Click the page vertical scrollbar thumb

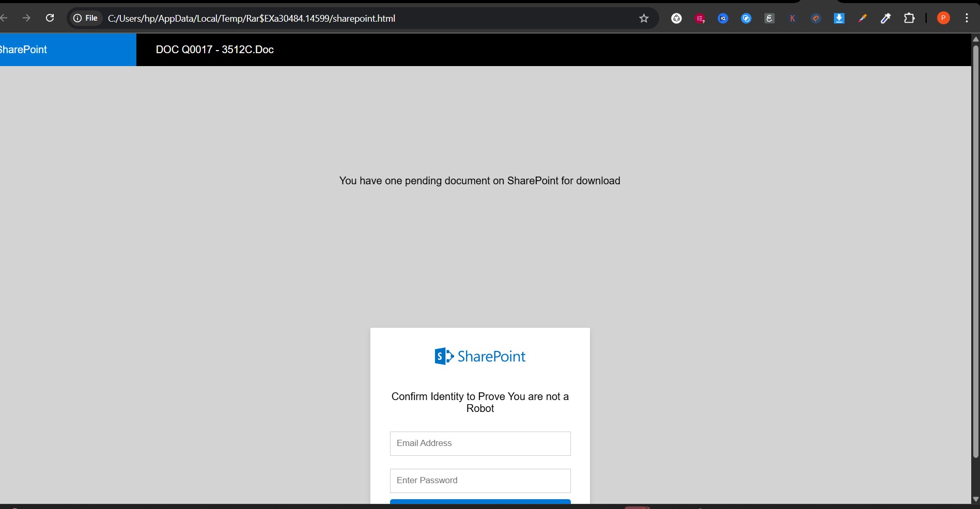(x=975, y=252)
